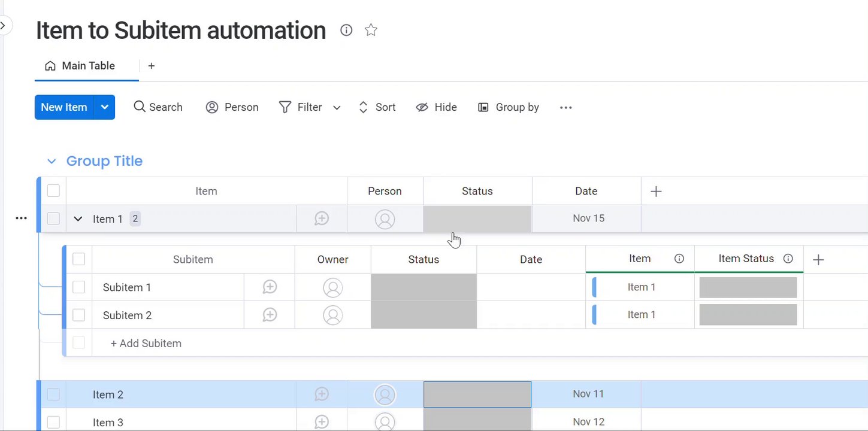The width and height of the screenshot is (868, 431).
Task: Open board info icon beside the title
Action: click(346, 30)
